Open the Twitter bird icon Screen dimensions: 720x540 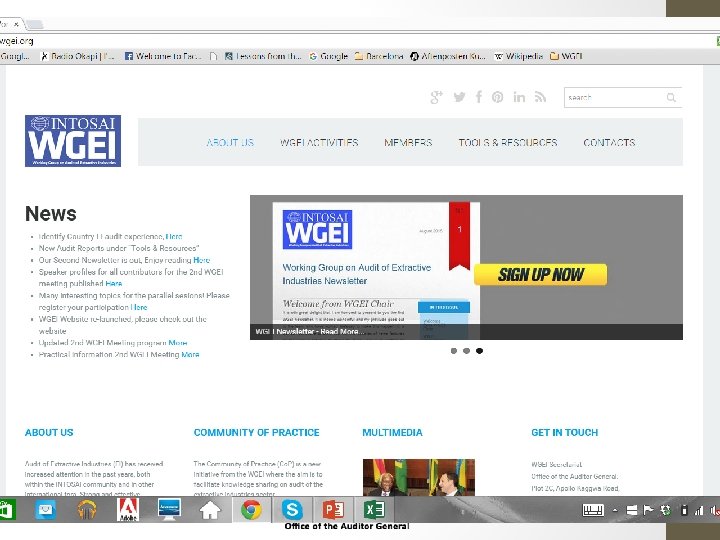[459, 97]
